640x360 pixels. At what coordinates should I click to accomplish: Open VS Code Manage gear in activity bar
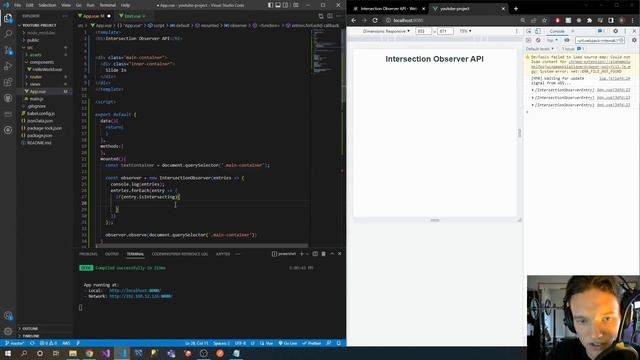(8, 331)
